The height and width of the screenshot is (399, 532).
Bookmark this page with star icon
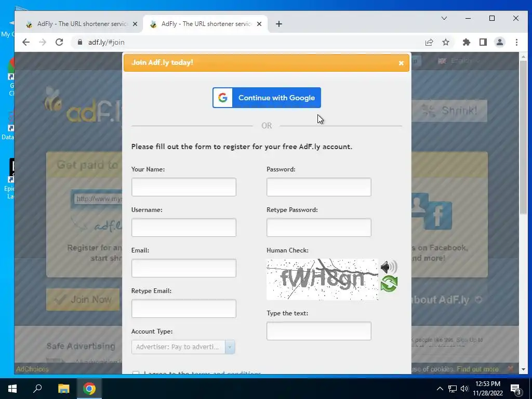(x=445, y=42)
